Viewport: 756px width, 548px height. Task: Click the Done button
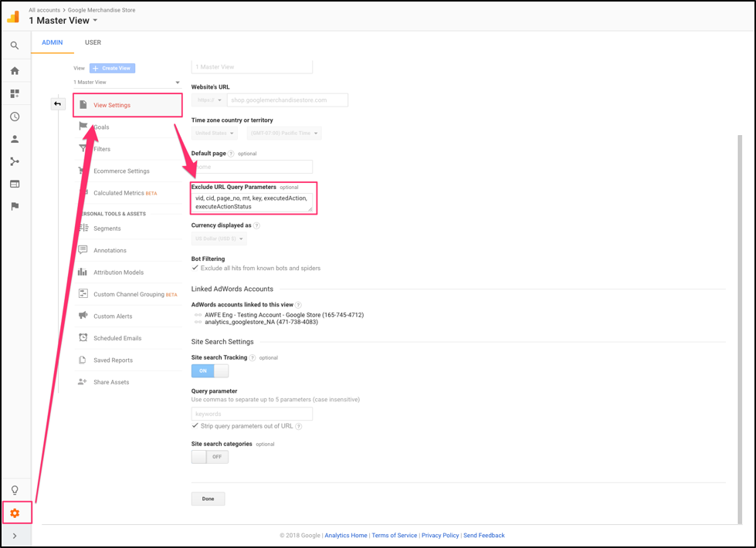click(208, 499)
